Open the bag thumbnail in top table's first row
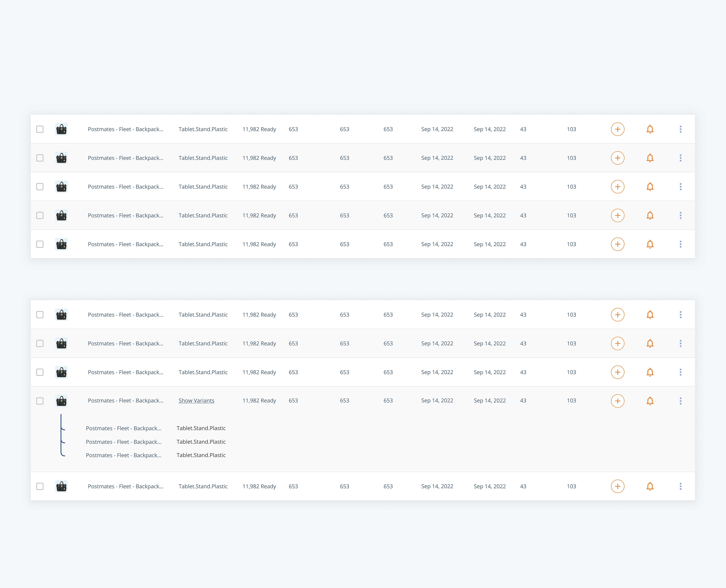The image size is (726, 588). pyautogui.click(x=61, y=129)
